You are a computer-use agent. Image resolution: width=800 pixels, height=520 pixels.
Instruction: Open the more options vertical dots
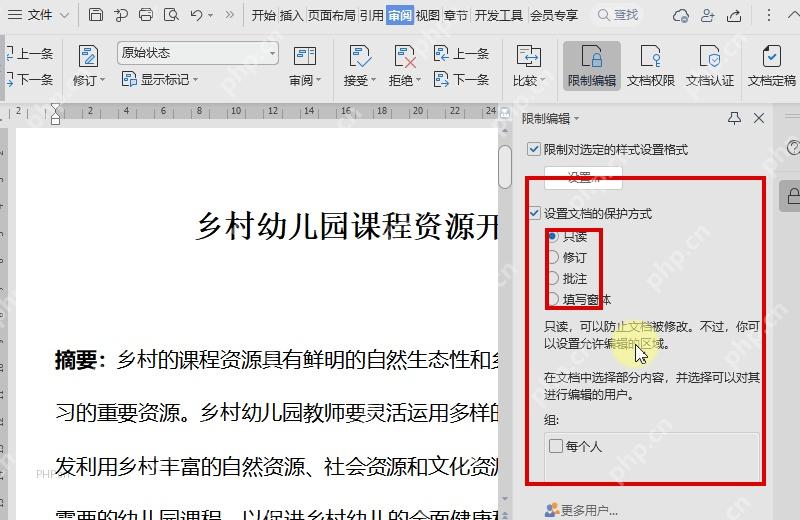(768, 15)
